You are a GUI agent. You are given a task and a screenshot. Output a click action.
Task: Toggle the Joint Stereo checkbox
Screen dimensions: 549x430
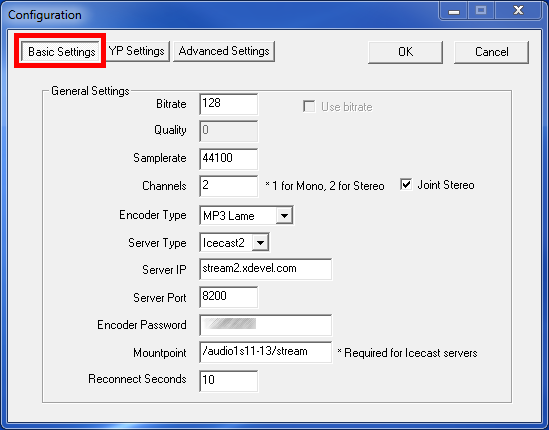[406, 185]
